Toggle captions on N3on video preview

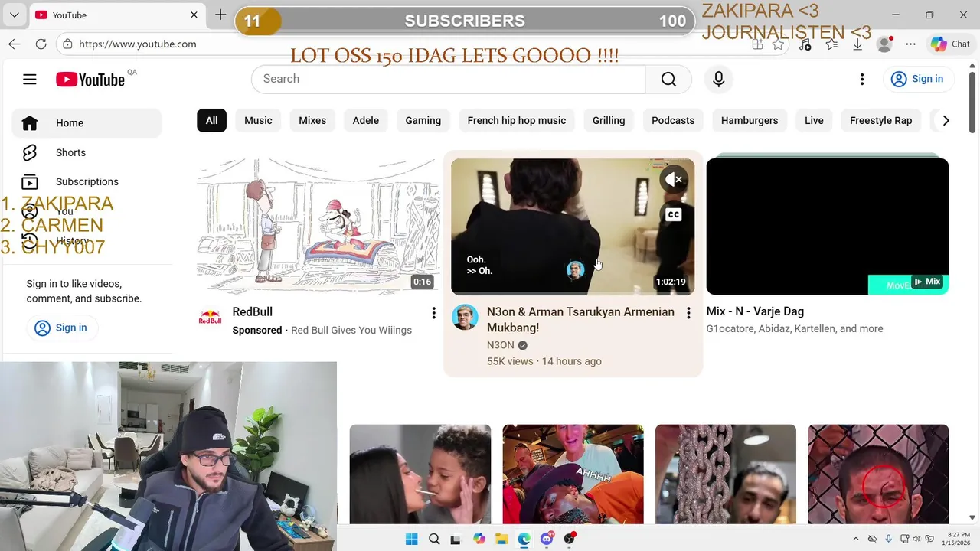674,214
